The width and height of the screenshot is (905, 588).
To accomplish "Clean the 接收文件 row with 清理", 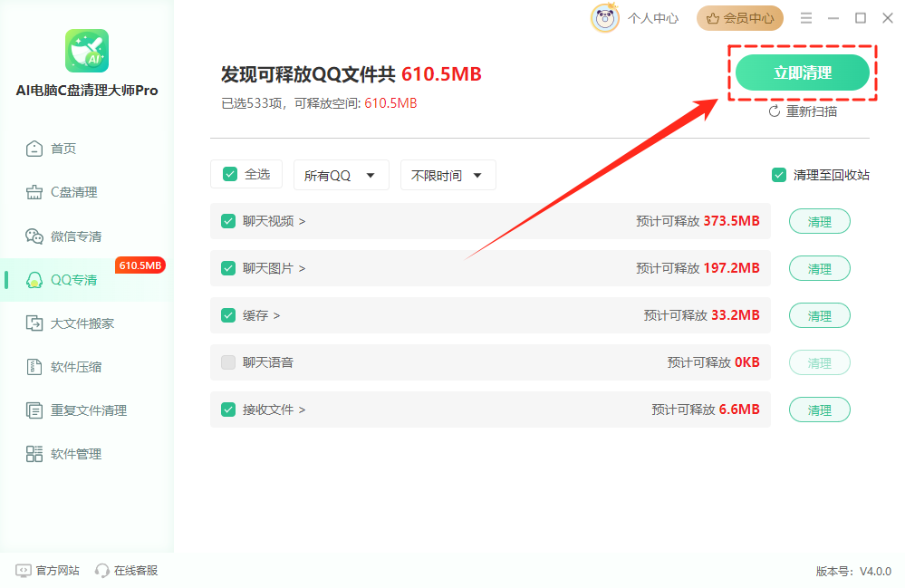I will [x=820, y=410].
